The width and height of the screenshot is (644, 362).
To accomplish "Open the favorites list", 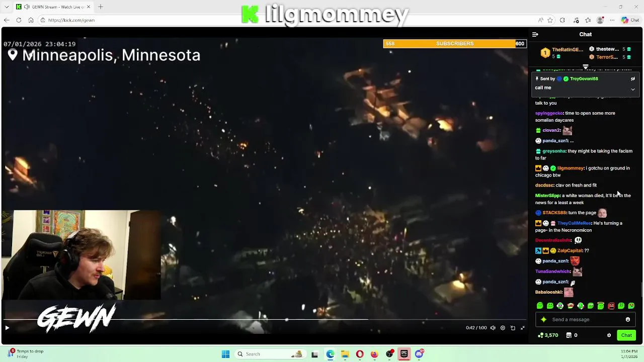I will click(588, 20).
